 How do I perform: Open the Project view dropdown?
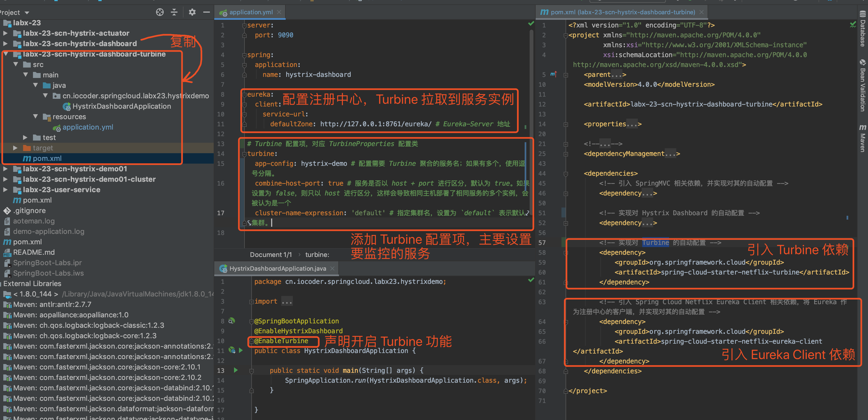click(27, 13)
